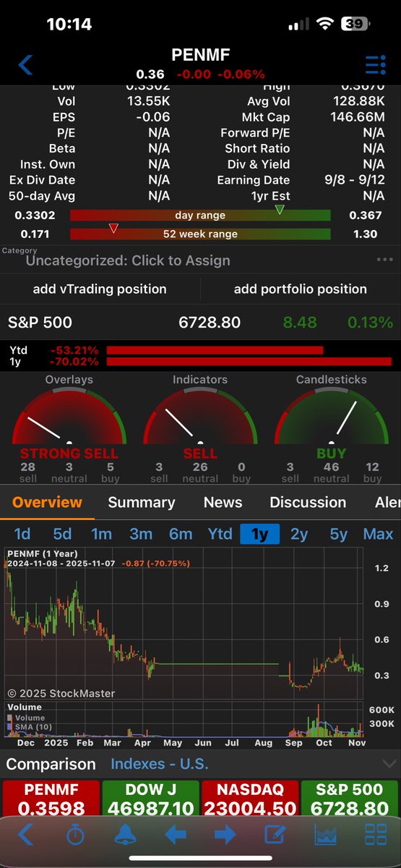The width and height of the screenshot is (401, 868).
Task: Tap the Volume chart panel
Action: (185, 719)
